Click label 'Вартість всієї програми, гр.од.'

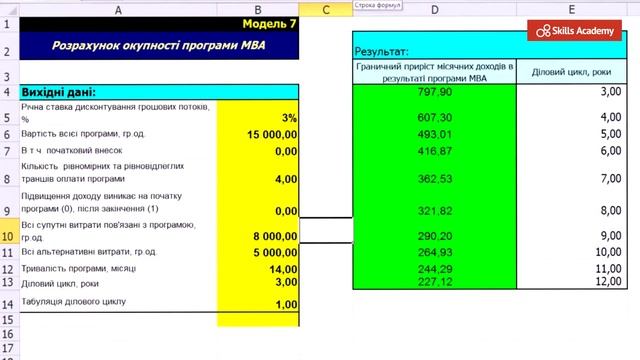tap(83, 134)
